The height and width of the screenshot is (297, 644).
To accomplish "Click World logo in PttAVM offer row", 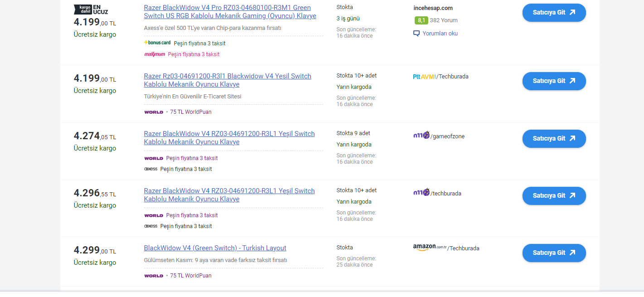I will tap(154, 112).
